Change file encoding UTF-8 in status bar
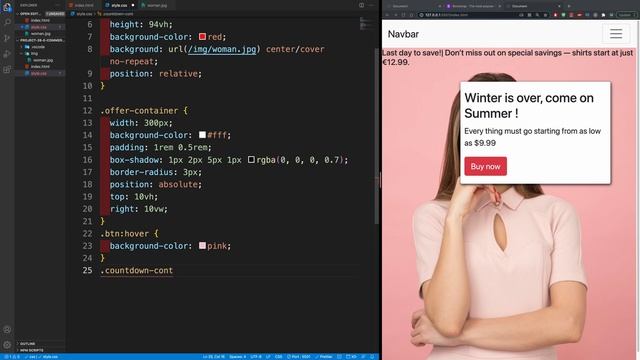The height and width of the screenshot is (360, 640). click(x=256, y=357)
